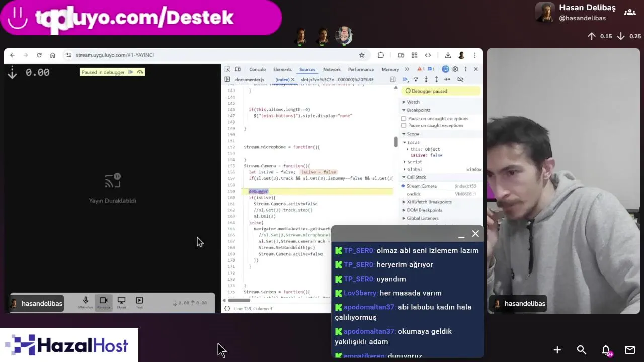644x362 pixels.
Task: Click the debugger Step button
Action: coord(447,79)
